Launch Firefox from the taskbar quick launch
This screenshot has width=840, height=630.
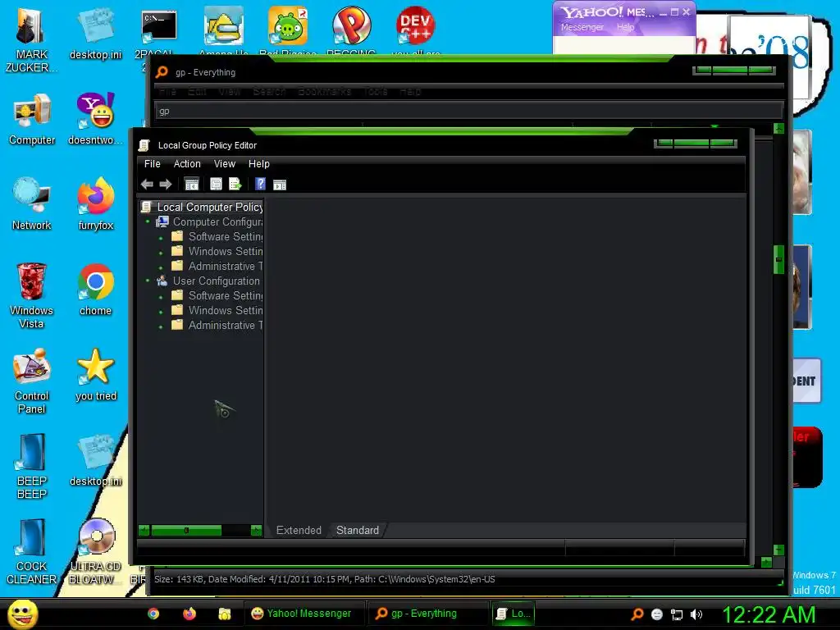(189, 614)
